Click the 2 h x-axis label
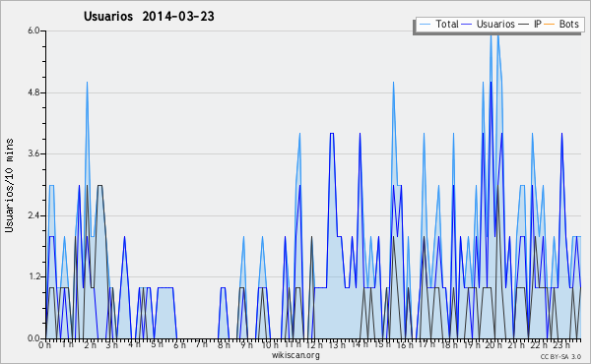 (x=90, y=344)
